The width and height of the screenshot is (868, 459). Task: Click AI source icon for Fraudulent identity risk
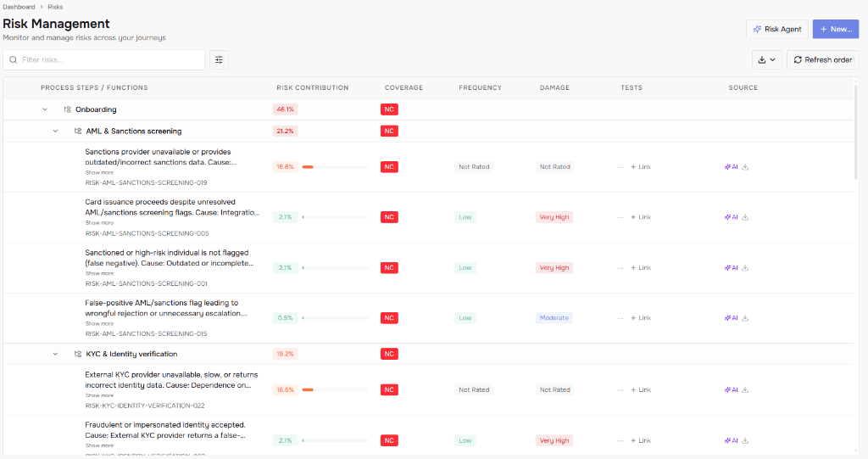(732, 440)
